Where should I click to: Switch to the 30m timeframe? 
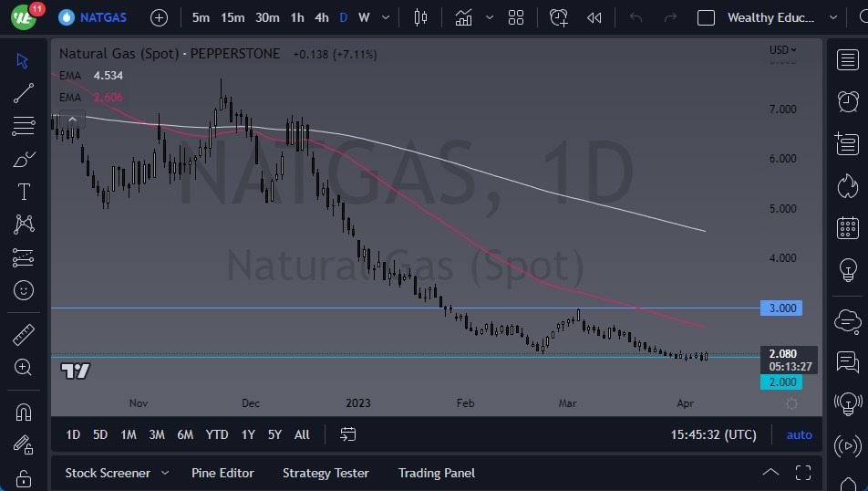coord(267,17)
